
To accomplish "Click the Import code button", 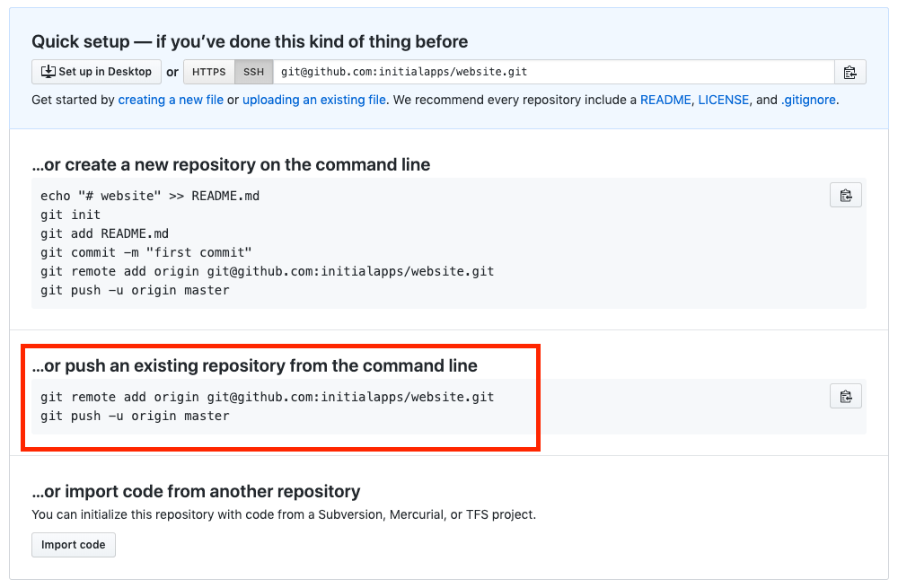I will coord(74,545).
